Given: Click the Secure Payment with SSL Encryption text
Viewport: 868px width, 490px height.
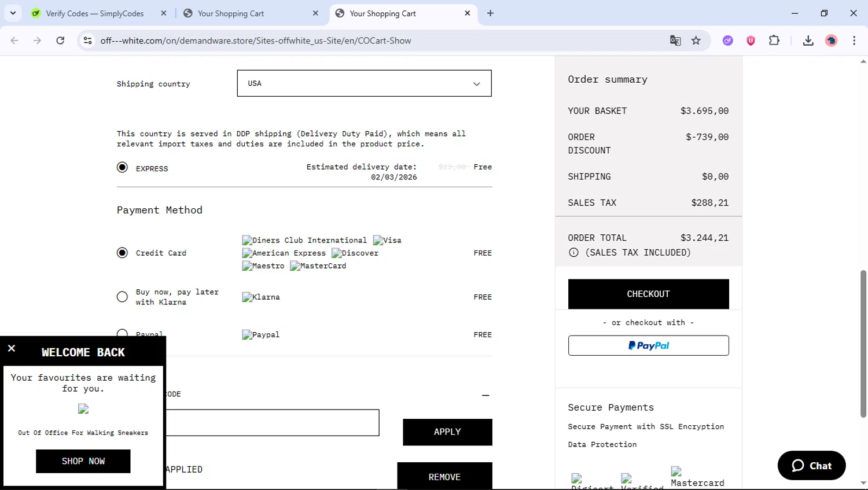Looking at the screenshot, I should point(646,426).
